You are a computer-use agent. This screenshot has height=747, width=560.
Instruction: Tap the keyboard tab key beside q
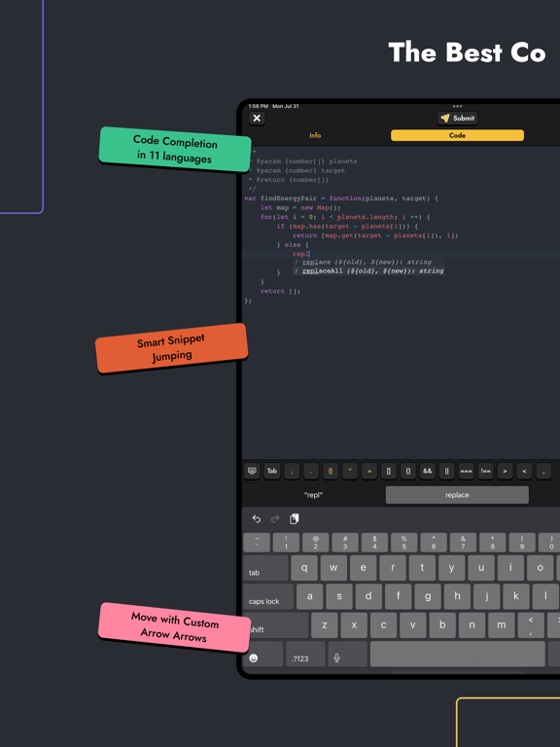(x=265, y=568)
